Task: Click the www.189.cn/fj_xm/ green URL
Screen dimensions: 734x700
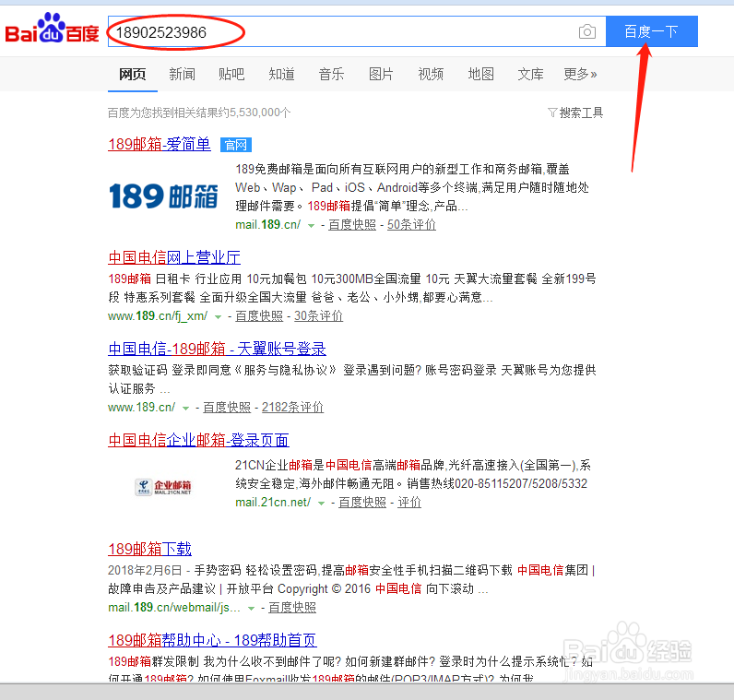Action: point(158,316)
